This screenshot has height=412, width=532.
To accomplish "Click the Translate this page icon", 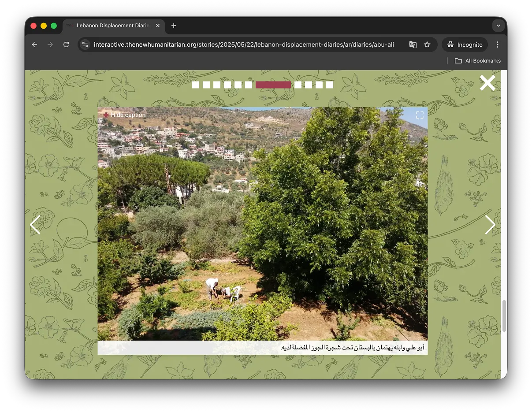I will 413,45.
